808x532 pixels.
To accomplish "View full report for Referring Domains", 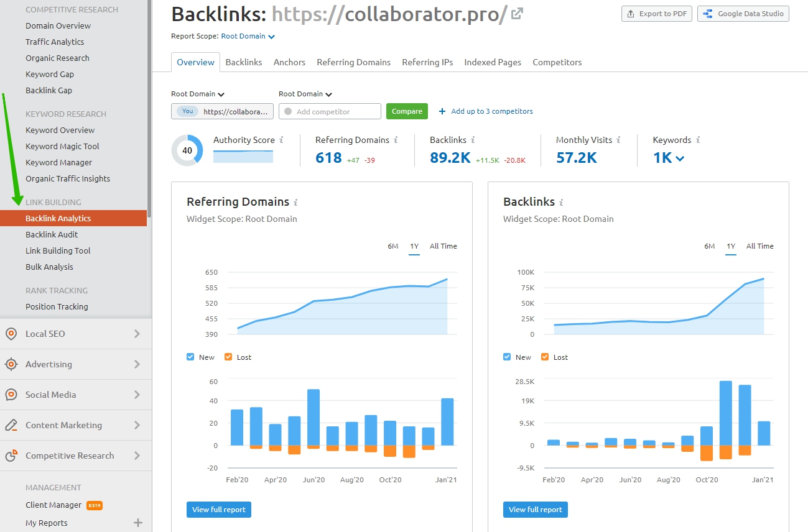I will pyautogui.click(x=218, y=509).
